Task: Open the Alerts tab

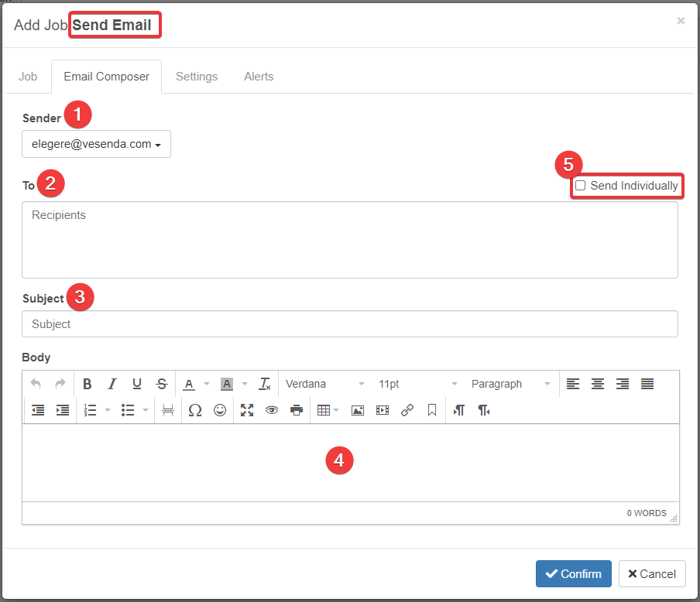Action: [259, 77]
